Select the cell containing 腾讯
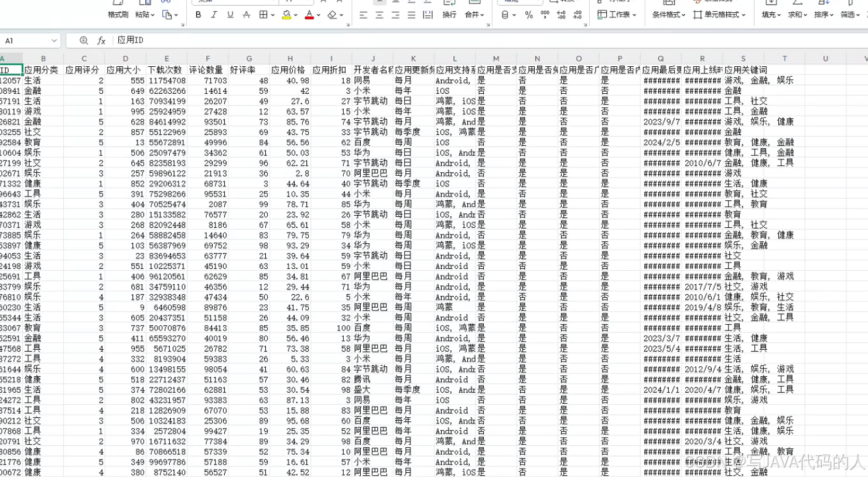The height and width of the screenshot is (477, 868). click(373, 380)
